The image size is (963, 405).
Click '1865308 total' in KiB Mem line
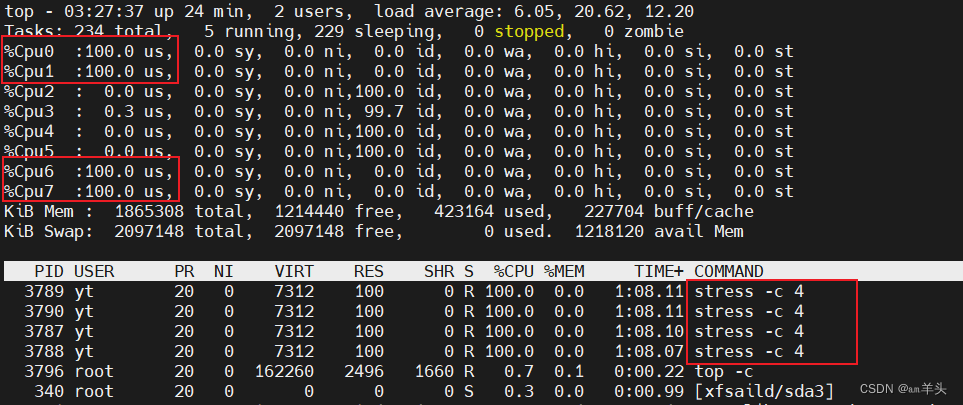(x=184, y=212)
